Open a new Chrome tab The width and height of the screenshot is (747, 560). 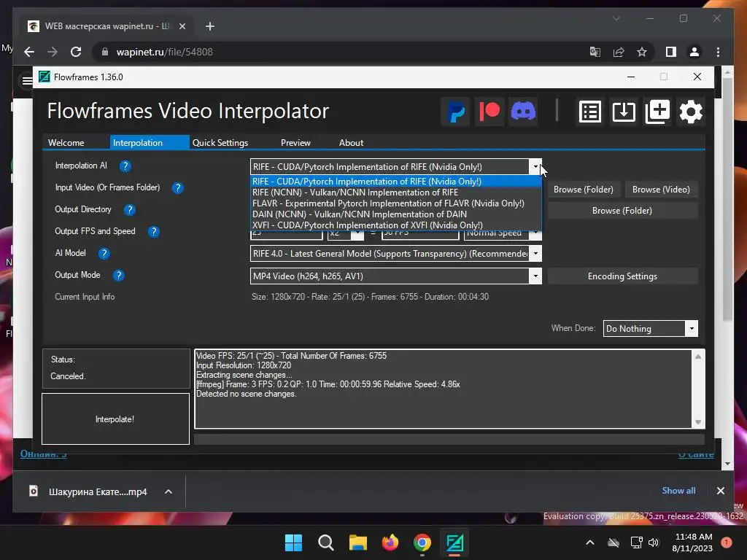point(210,26)
